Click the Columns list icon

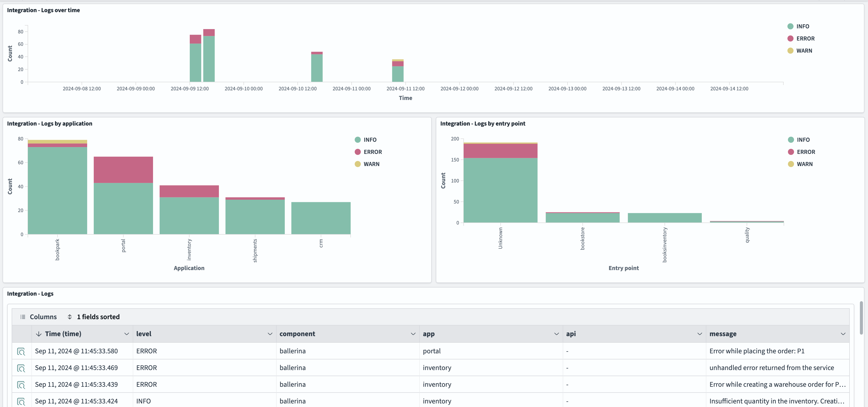click(x=23, y=317)
